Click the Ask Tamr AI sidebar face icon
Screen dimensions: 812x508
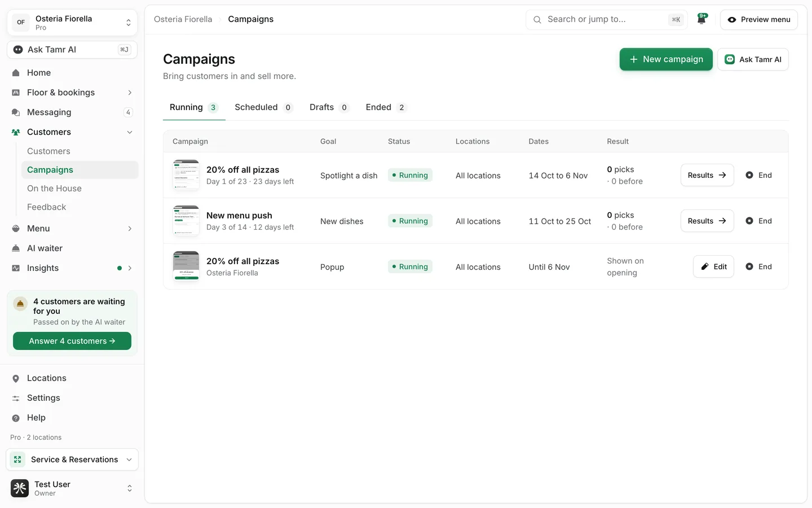tap(18, 50)
